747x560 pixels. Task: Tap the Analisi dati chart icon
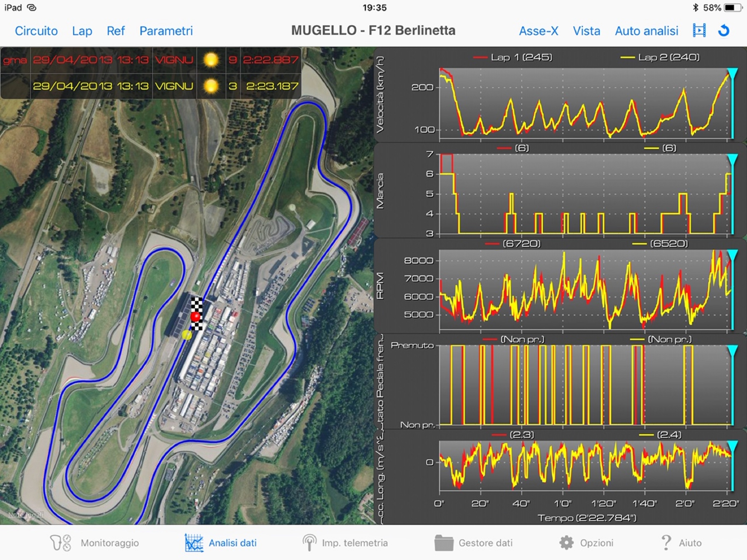(x=194, y=543)
